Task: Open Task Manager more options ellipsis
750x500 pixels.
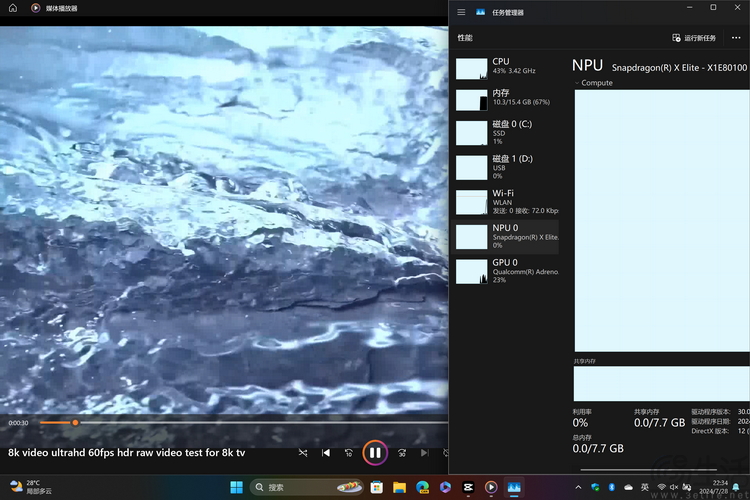Action: pos(736,38)
